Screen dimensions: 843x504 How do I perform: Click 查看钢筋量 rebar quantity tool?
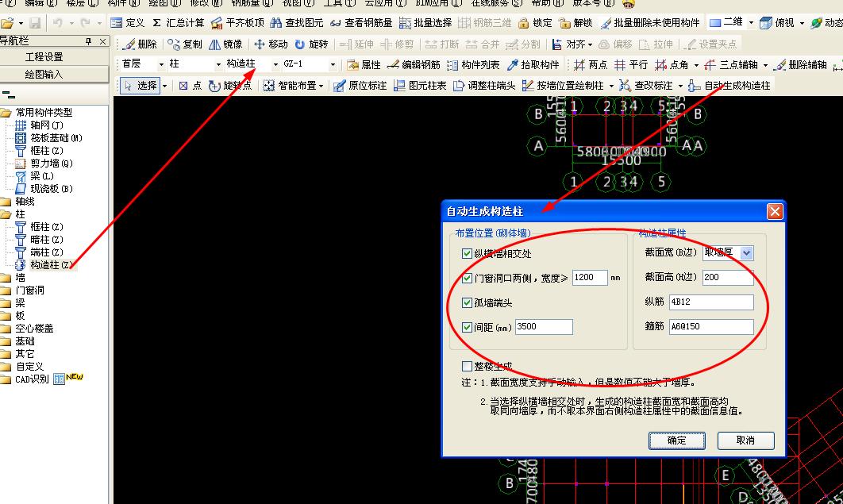(x=361, y=22)
